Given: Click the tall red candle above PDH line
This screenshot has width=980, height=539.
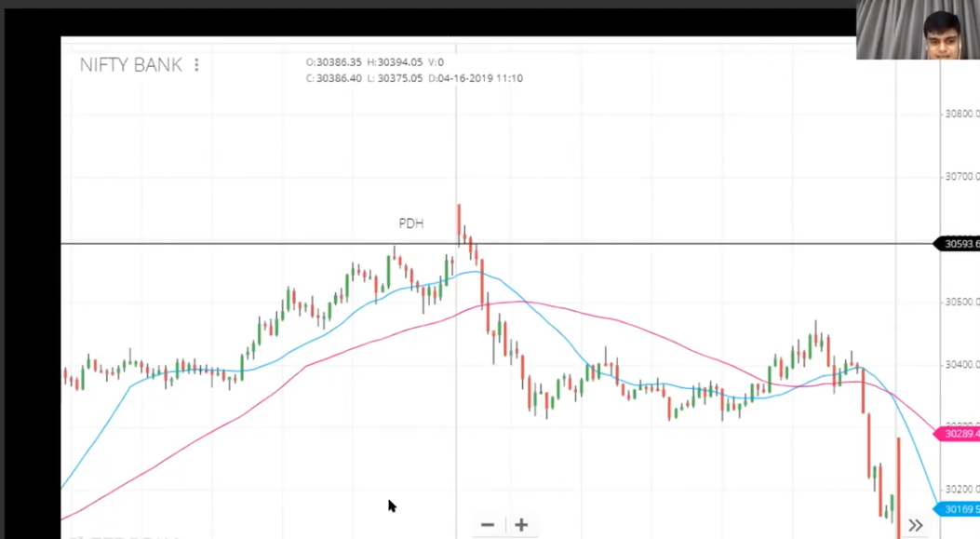Looking at the screenshot, I should click(x=459, y=222).
